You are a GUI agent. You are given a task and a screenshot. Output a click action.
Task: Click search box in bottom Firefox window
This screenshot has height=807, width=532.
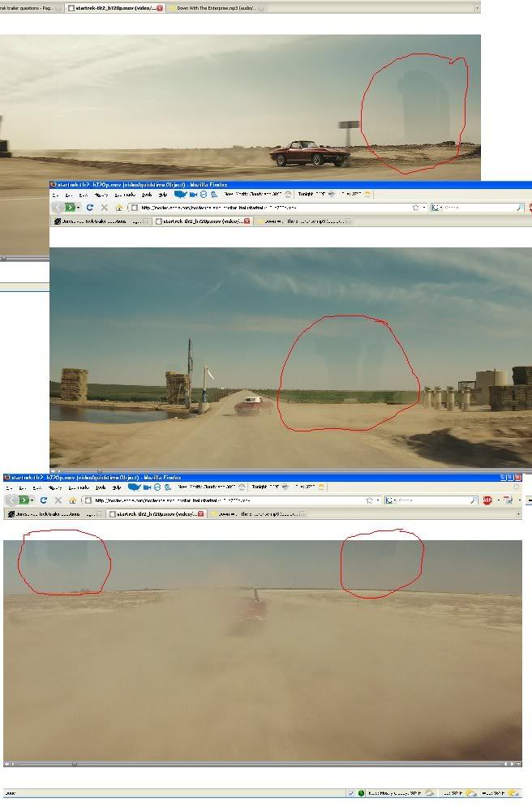pyautogui.click(x=431, y=500)
